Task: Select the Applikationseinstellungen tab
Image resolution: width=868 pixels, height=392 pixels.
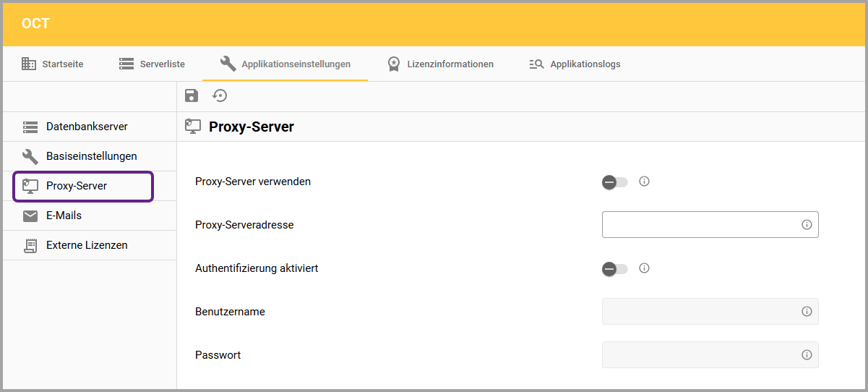Action: tap(285, 64)
